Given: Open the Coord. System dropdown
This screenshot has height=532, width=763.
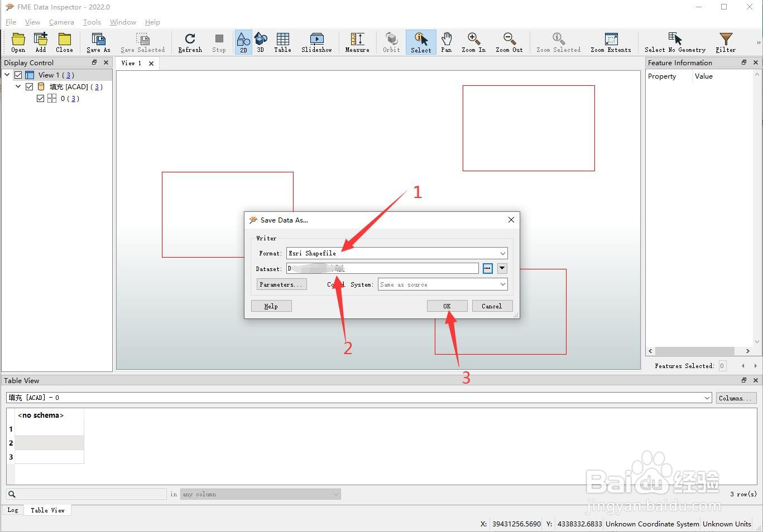Looking at the screenshot, I should coord(443,284).
